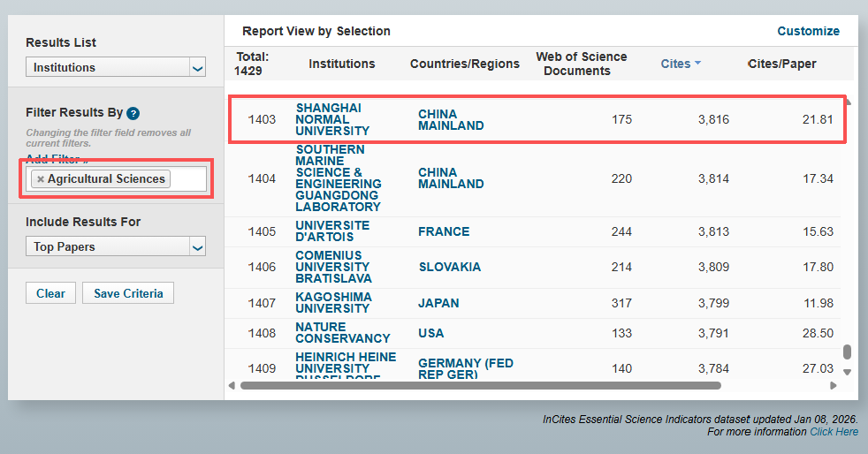Select Japan country link for Kagoshima
This screenshot has width=868, height=454.
click(438, 303)
